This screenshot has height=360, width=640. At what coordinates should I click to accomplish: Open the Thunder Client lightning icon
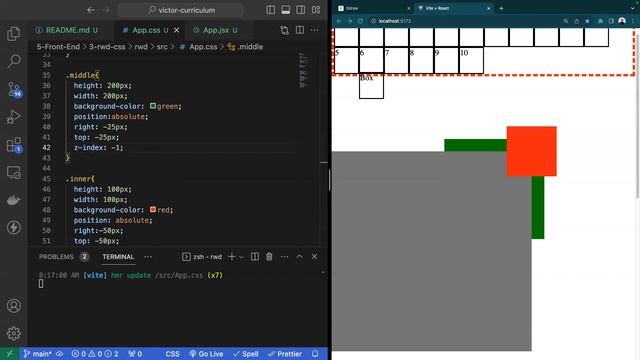13,227
